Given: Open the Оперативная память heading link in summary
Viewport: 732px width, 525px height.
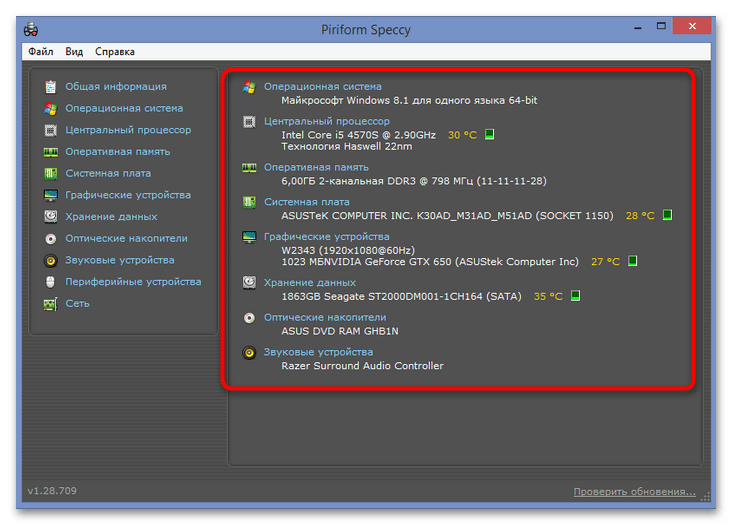Looking at the screenshot, I should tap(316, 168).
